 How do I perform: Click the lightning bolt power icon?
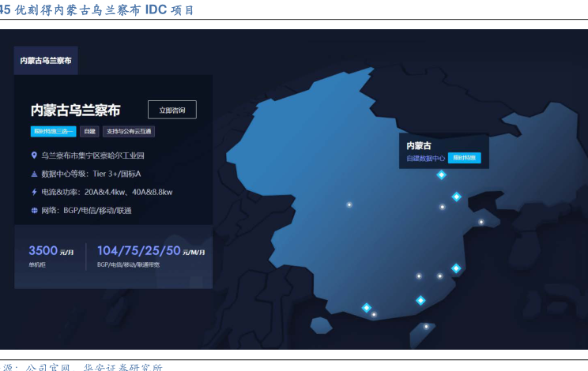34,192
